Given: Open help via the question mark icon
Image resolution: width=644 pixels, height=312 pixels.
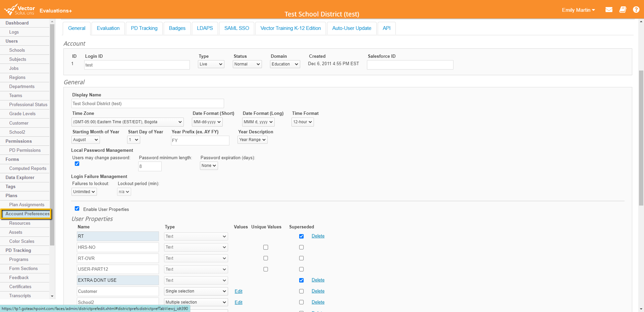Looking at the screenshot, I should [636, 9].
